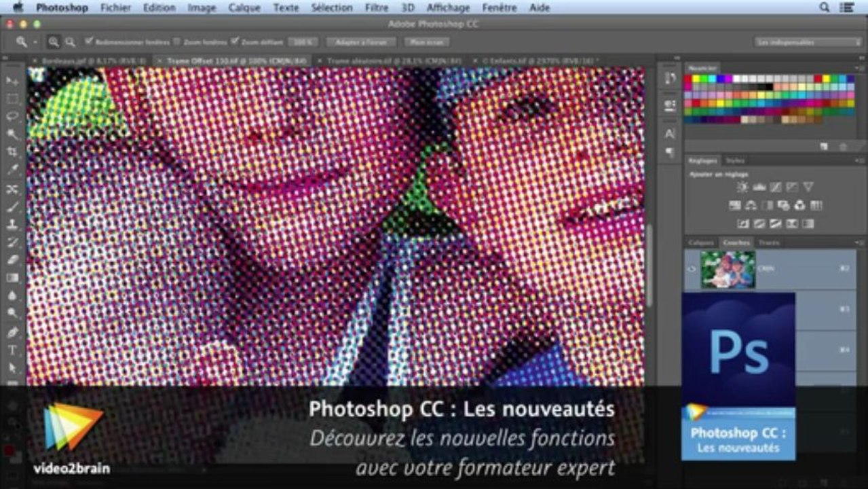The image size is (868, 489).
Task: Toggle Redimensionner fenêtres checkbox
Action: point(89,41)
